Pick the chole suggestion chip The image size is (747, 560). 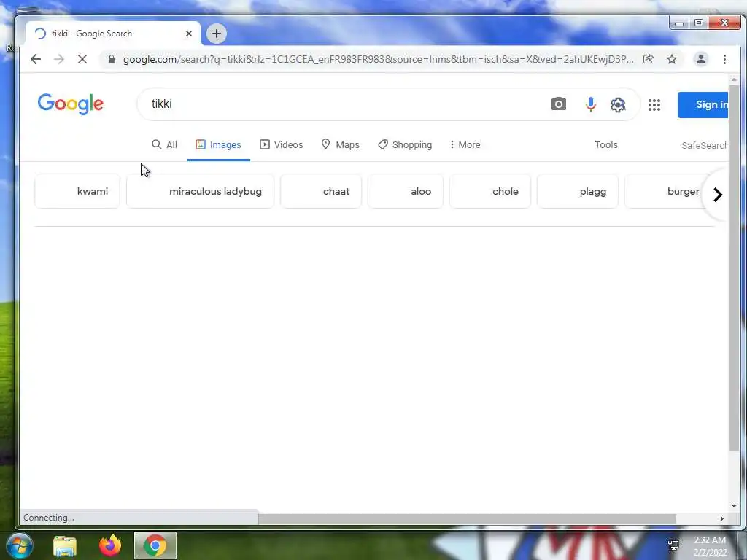[490, 191]
